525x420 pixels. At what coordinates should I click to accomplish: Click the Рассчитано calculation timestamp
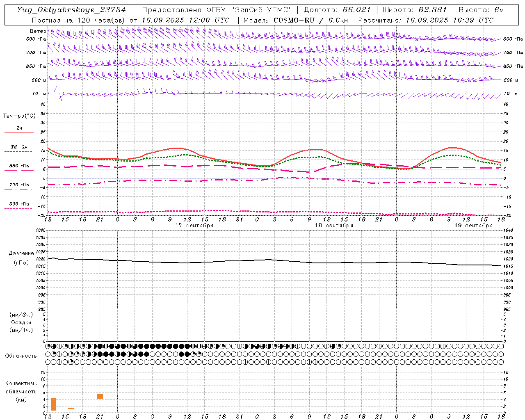click(x=450, y=20)
